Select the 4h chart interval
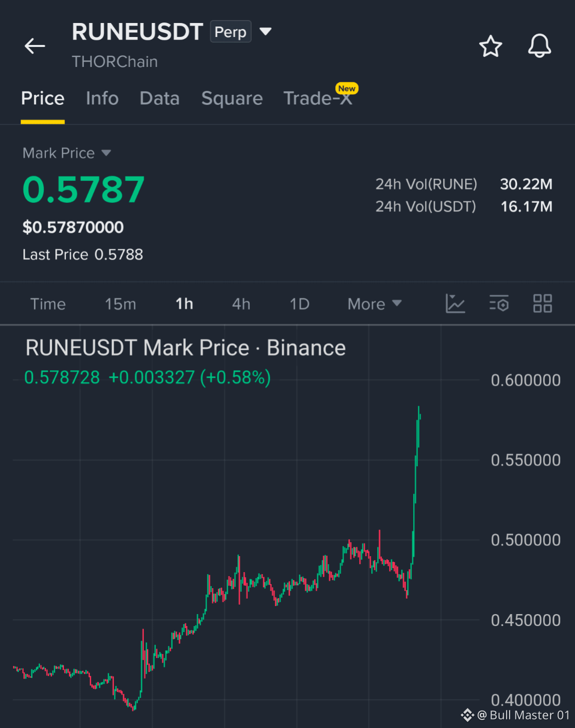The width and height of the screenshot is (575, 728). (x=241, y=304)
